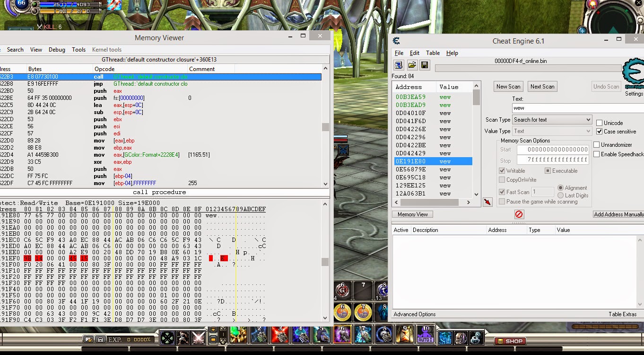Viewport: 644px width, 355px height.
Task: Activate game hotbar skill slot 6
Action: 342,335
